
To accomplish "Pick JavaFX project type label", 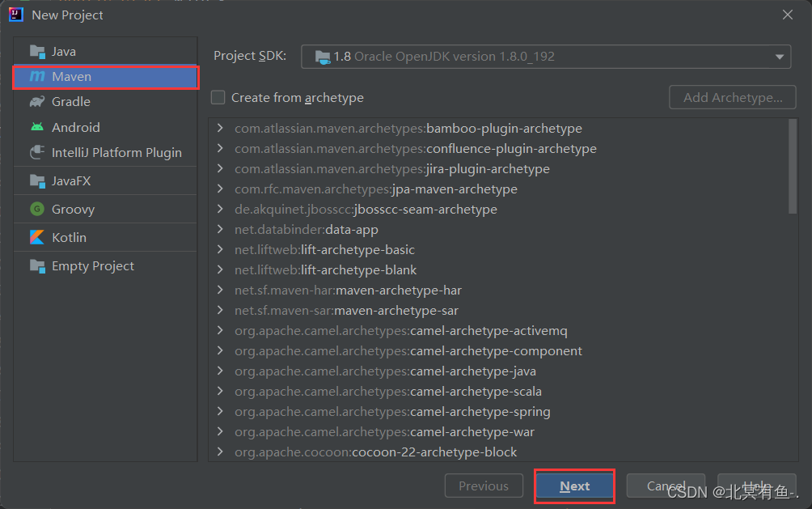I will [71, 181].
